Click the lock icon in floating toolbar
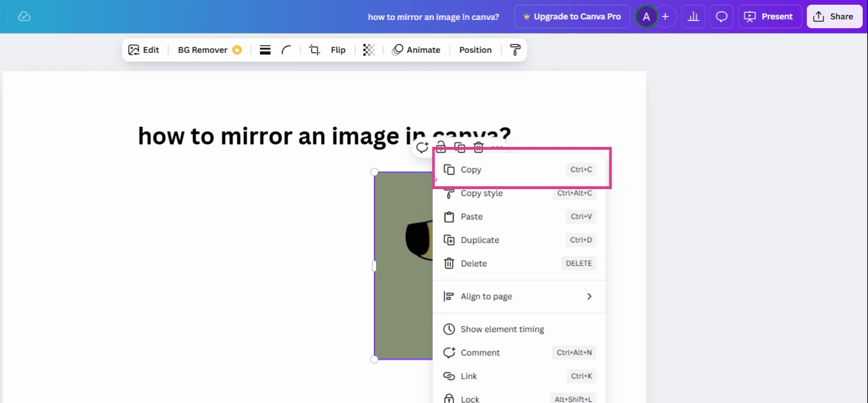The image size is (868, 403). 441,147
